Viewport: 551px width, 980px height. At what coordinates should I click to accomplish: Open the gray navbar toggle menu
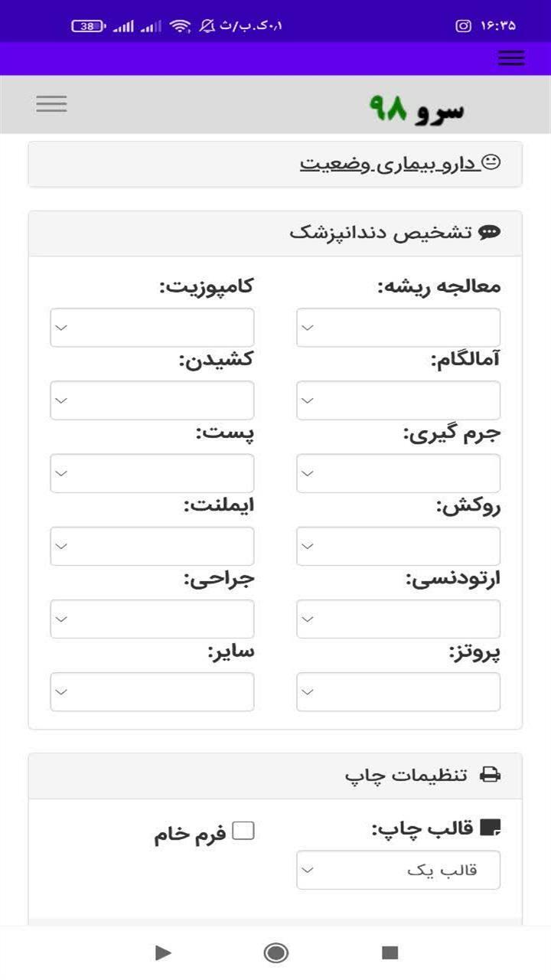tap(51, 104)
